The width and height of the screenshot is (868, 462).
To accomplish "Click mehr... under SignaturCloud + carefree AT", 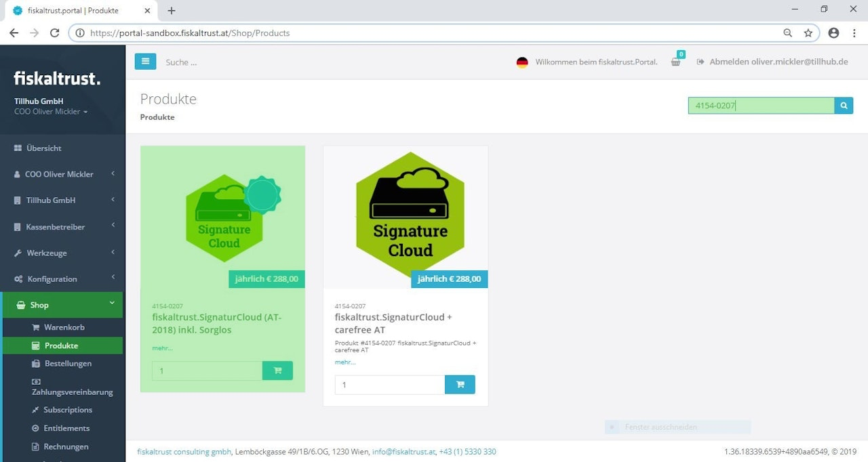I will [x=345, y=362].
